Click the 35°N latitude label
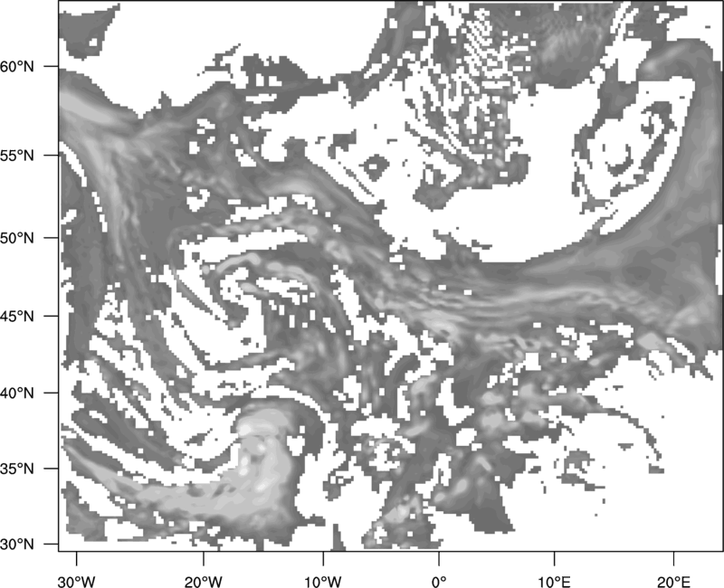The width and height of the screenshot is (724, 588). click(x=17, y=469)
